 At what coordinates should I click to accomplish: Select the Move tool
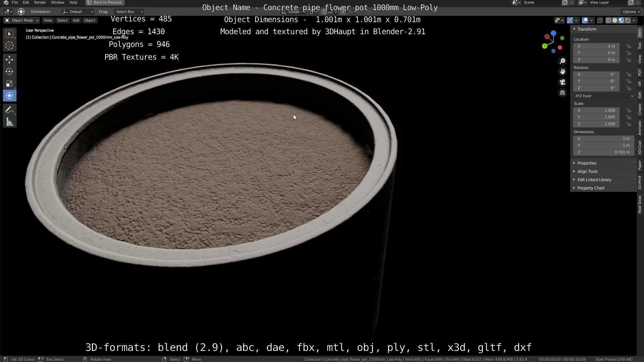click(9, 60)
